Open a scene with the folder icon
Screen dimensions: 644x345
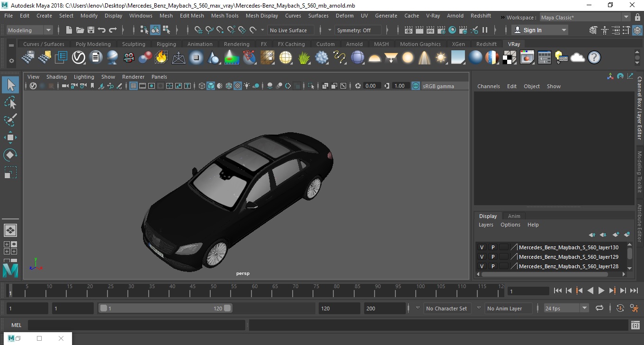point(80,30)
